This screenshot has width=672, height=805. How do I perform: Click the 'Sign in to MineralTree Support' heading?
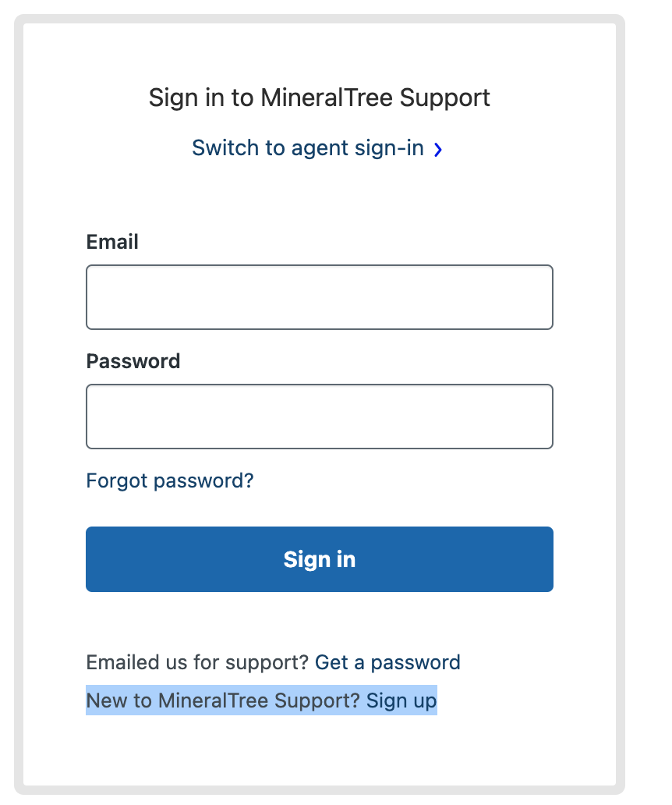tap(320, 98)
